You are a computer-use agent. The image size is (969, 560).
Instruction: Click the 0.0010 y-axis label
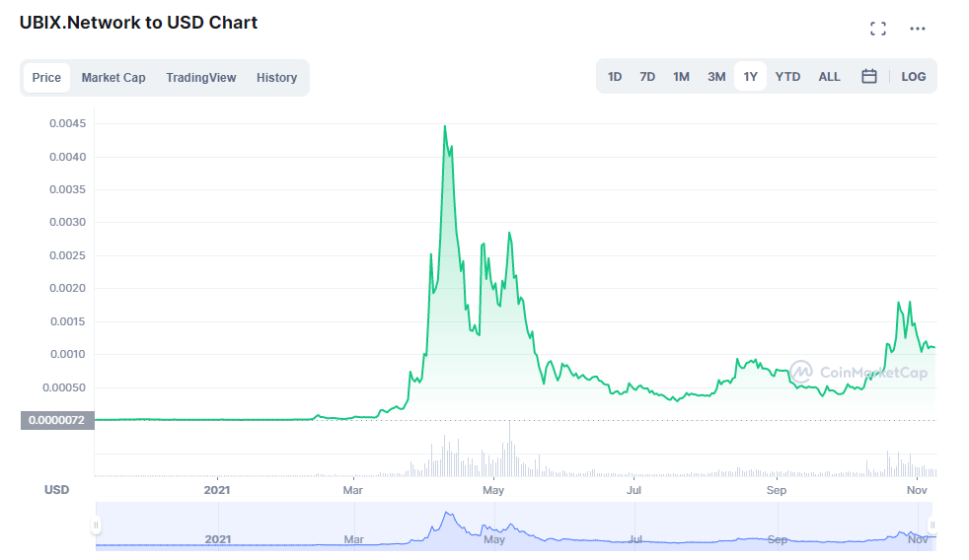pyautogui.click(x=67, y=354)
